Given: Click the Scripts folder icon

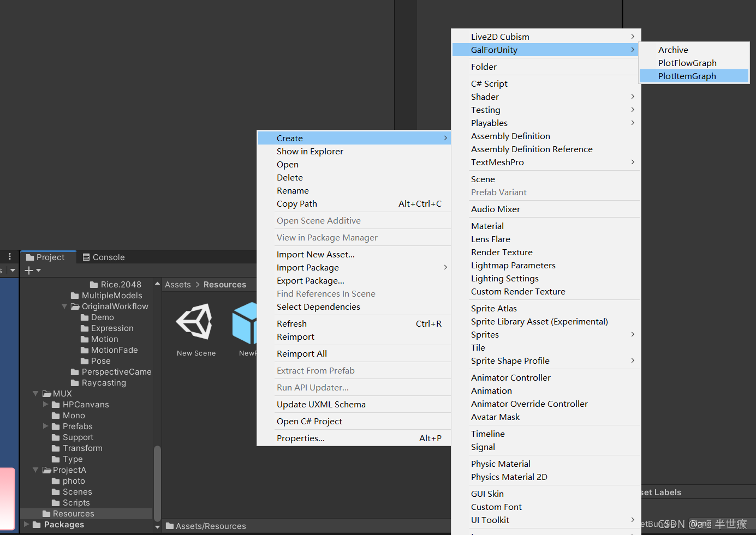Looking at the screenshot, I should click(x=56, y=503).
